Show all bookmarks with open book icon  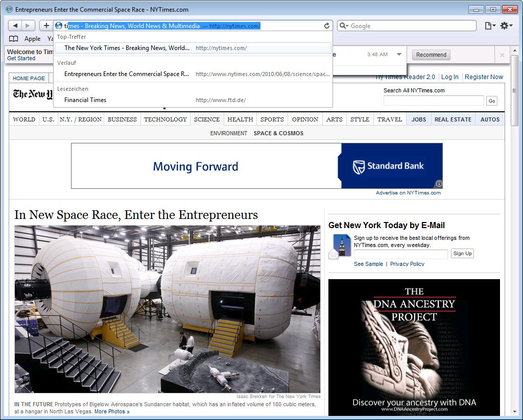click(x=14, y=39)
